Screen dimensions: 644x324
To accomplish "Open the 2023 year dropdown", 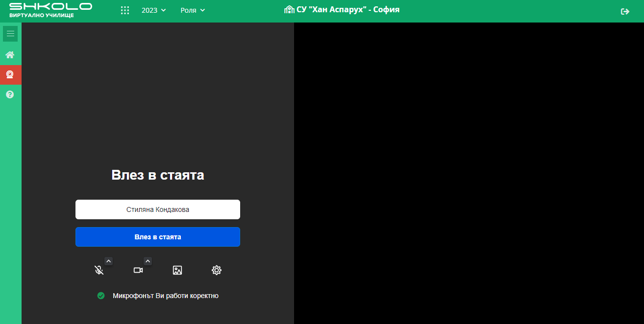I will pyautogui.click(x=154, y=10).
